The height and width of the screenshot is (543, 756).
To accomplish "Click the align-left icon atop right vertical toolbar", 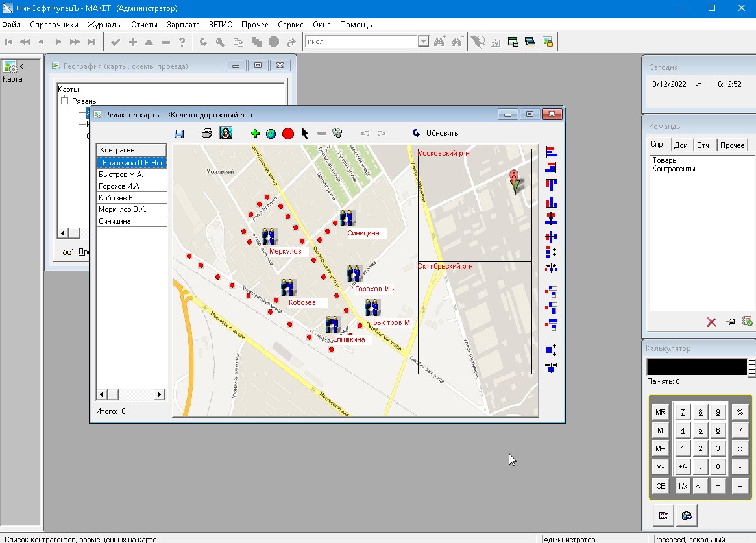I will pos(552,152).
